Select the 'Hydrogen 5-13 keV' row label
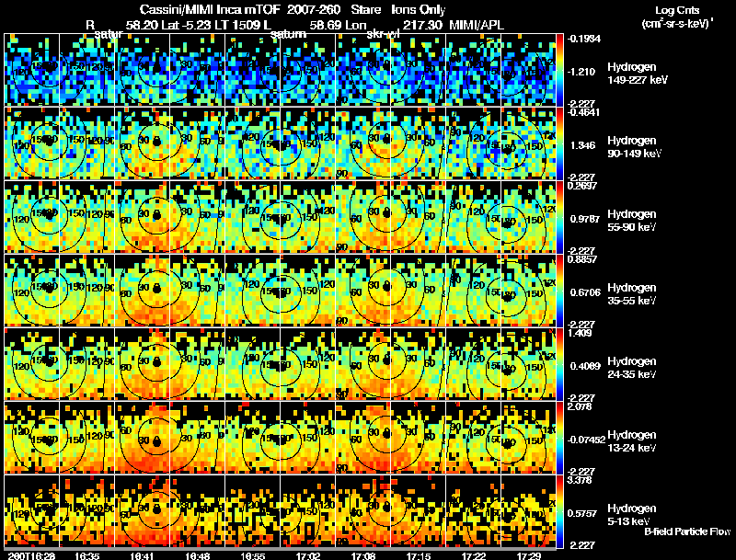 click(631, 515)
